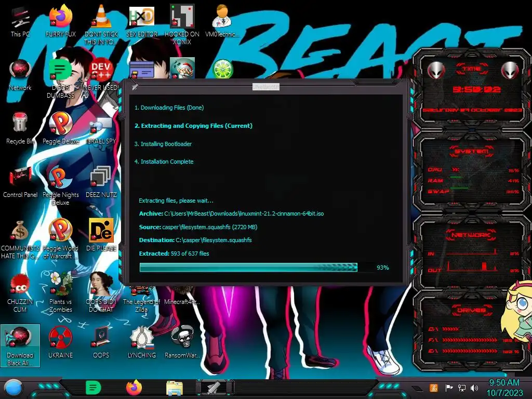Open Firefox from the taskbar
This screenshot has width=532, height=399.
coord(134,388)
